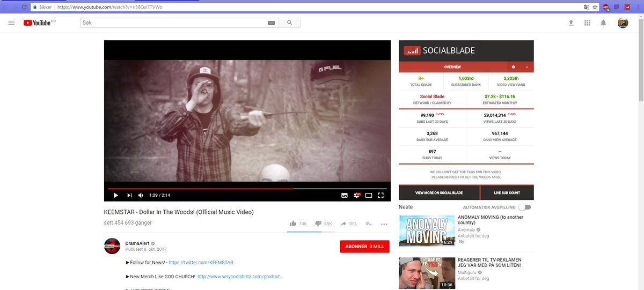Open the Adblock Plus extension icon
Screen dimensions: 644x290
point(606,8)
